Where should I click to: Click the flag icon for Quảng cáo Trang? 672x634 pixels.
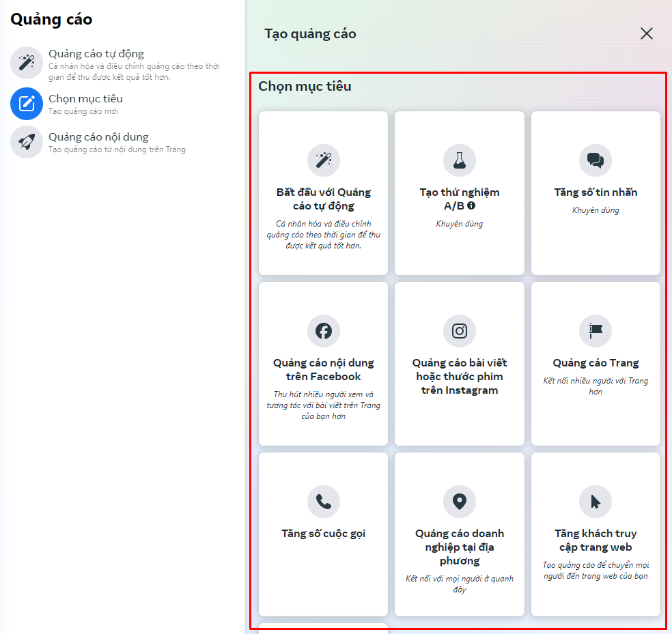(596, 331)
